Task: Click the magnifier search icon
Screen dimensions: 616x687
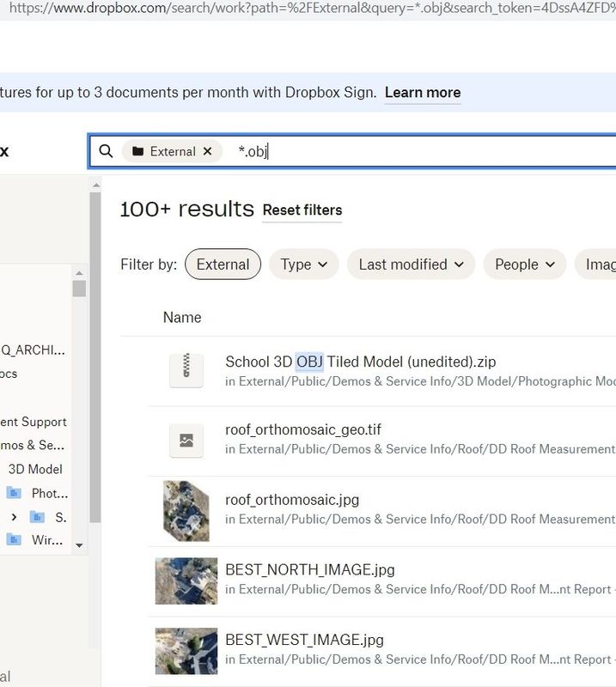Action: pos(107,151)
